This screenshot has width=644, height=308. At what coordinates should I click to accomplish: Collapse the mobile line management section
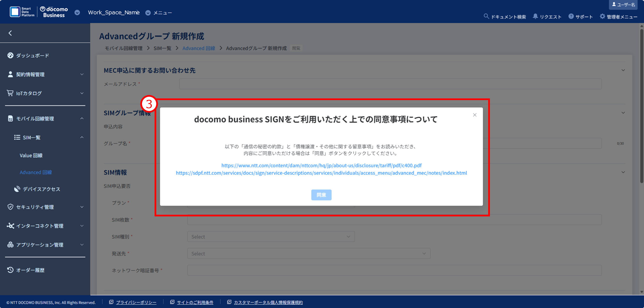(82, 118)
